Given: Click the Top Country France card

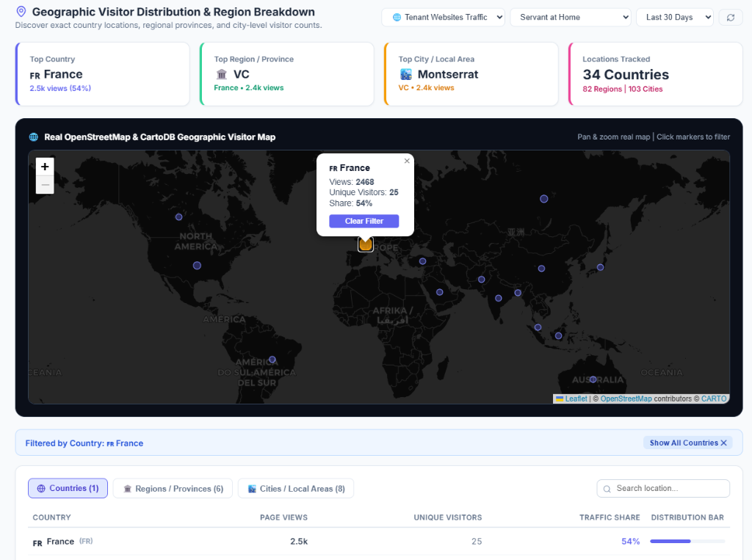Looking at the screenshot, I should tap(103, 74).
